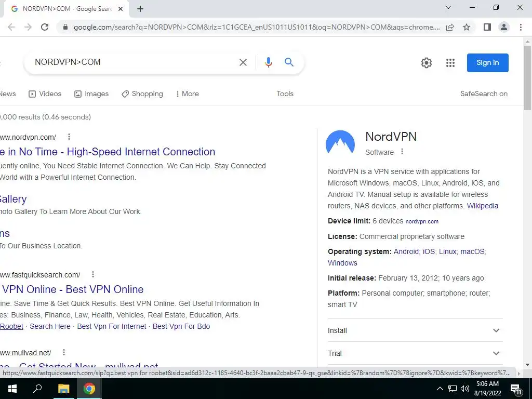This screenshot has height=399, width=532.
Task: Switch to the Videos results tab
Action: pyautogui.click(x=45, y=94)
